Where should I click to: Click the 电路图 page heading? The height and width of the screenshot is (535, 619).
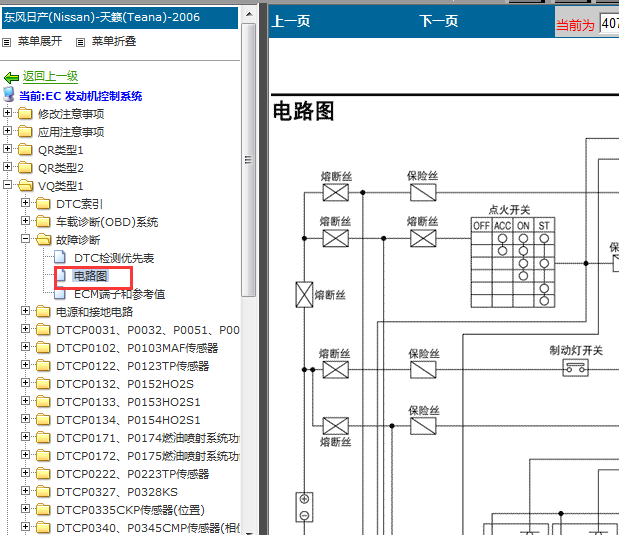tap(304, 111)
